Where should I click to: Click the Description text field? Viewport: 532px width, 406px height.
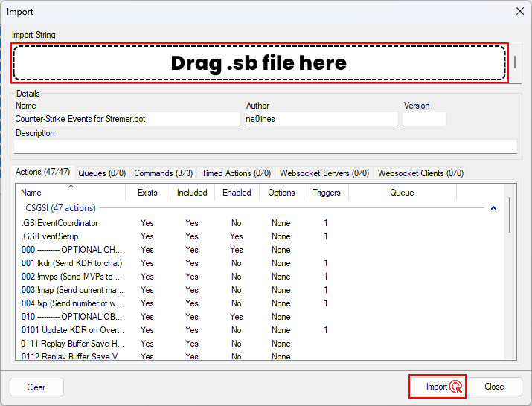coord(266,146)
